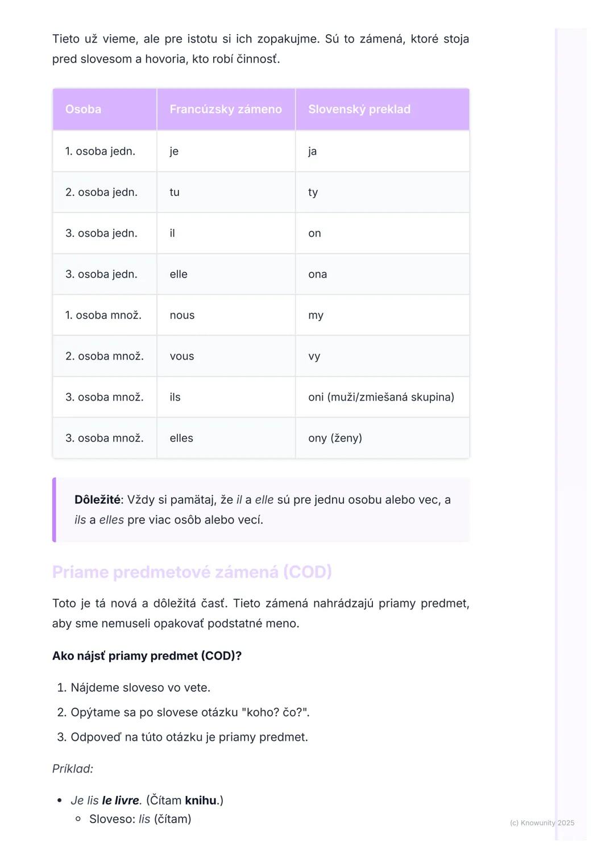Select the "elles" pronoun cell
614x868 pixels.
click(x=181, y=438)
